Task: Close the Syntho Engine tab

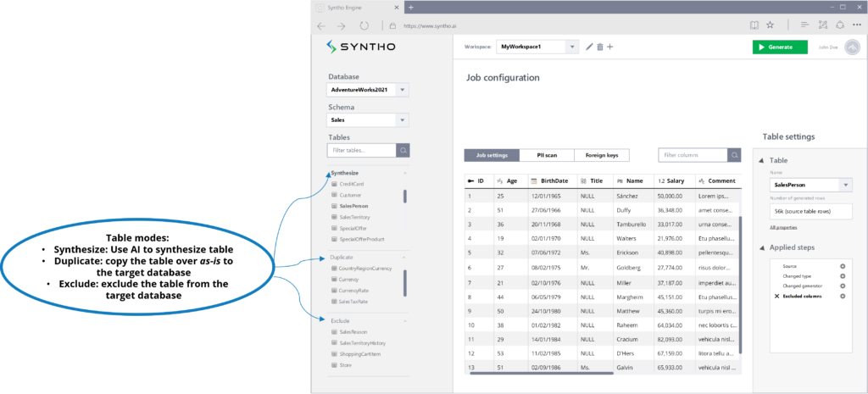Action: click(x=397, y=8)
